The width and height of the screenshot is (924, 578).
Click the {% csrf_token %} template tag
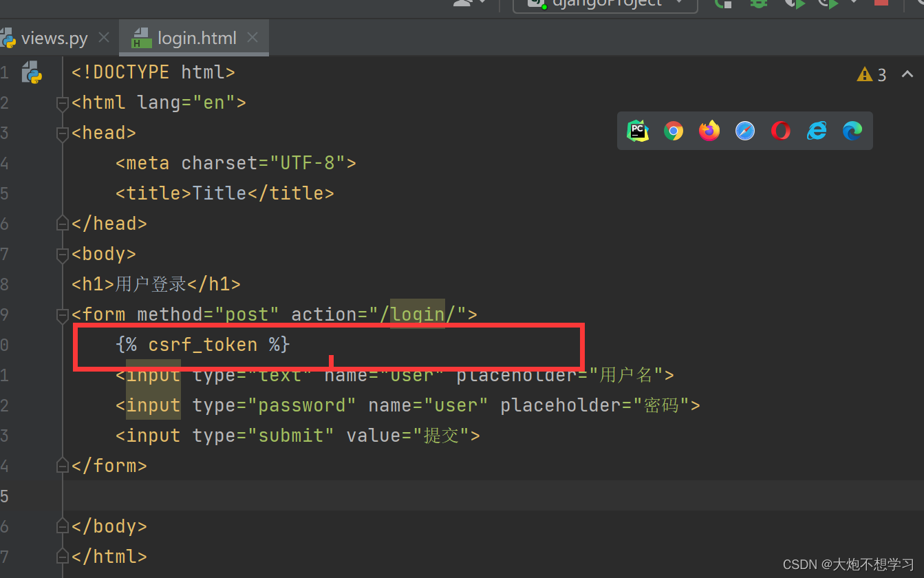tap(203, 345)
